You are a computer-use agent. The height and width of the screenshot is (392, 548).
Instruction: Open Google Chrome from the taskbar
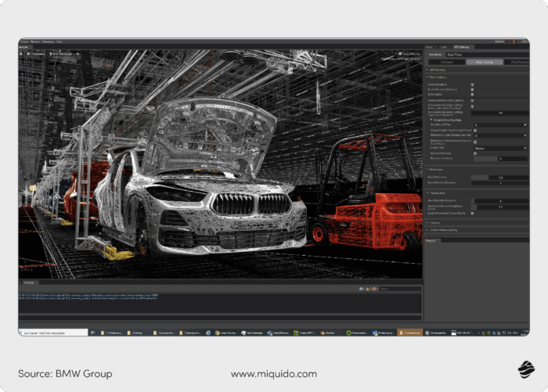(x=225, y=333)
